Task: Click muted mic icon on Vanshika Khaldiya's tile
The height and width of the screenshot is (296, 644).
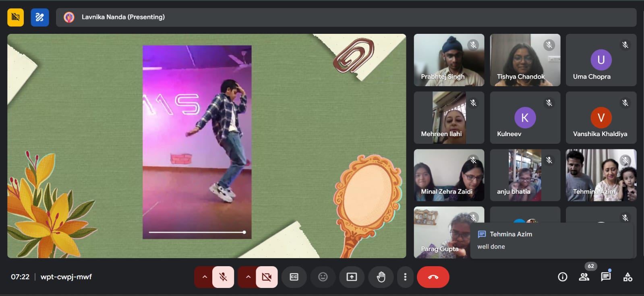Action: 625,103
